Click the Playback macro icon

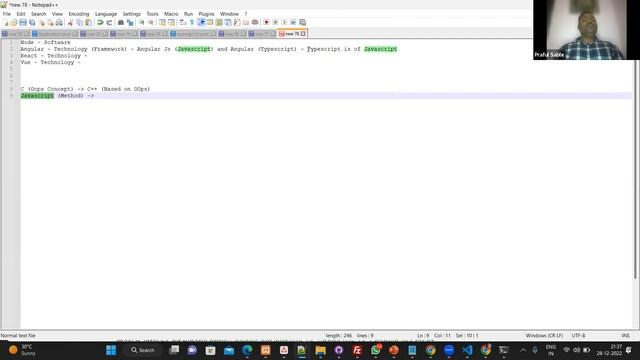(x=284, y=22)
